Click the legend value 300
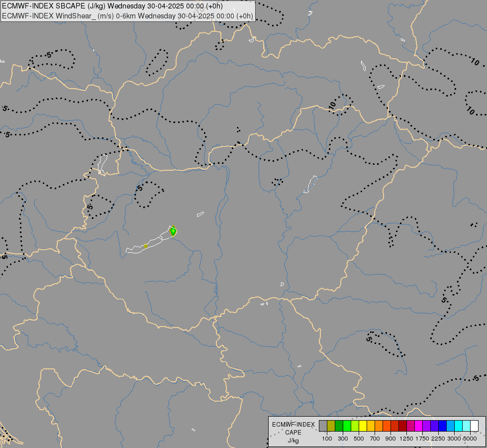Image resolution: width=487 pixels, height=448 pixels. [x=343, y=439]
